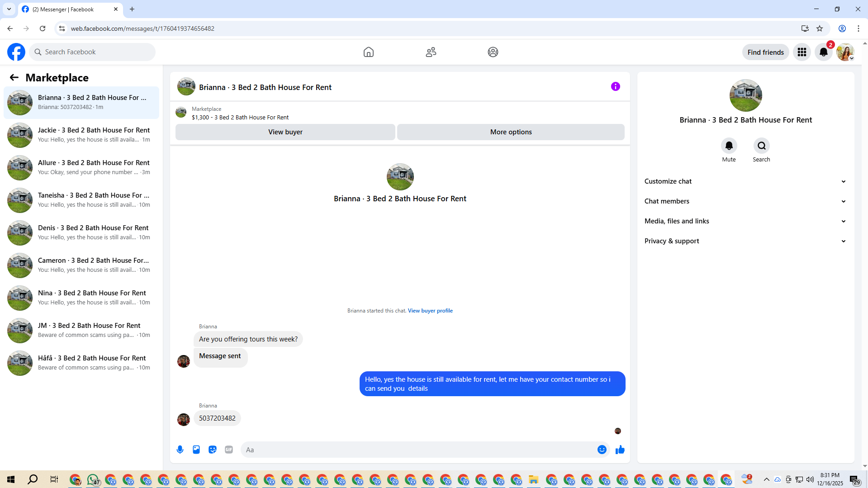Mute this conversation with the bell icon
This screenshot has width=868, height=488.
pyautogui.click(x=729, y=146)
